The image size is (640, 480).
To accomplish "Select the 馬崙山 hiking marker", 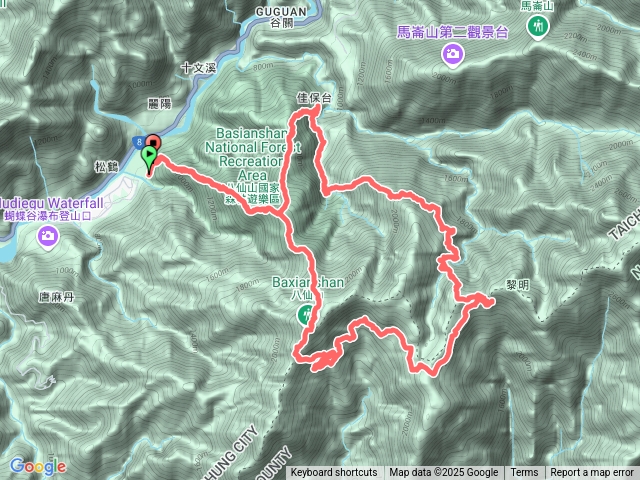I will click(x=538, y=28).
